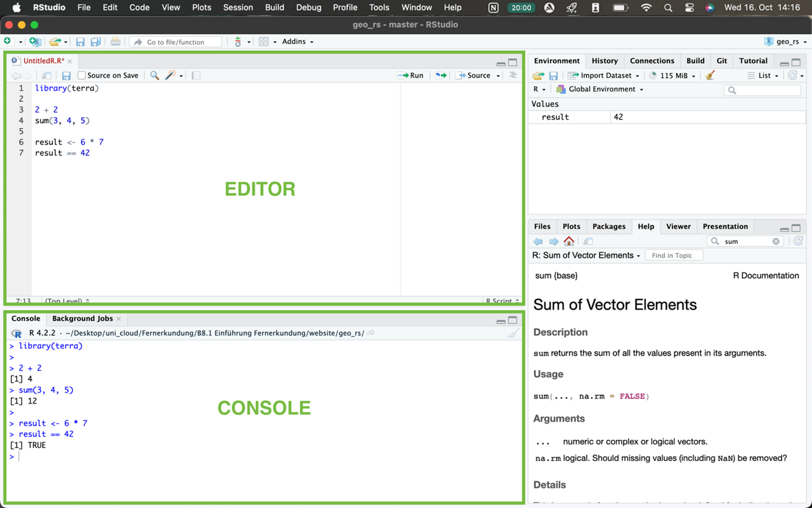Click the Source button in the editor toolbar
Screen dimensions: 812x508
point(473,75)
